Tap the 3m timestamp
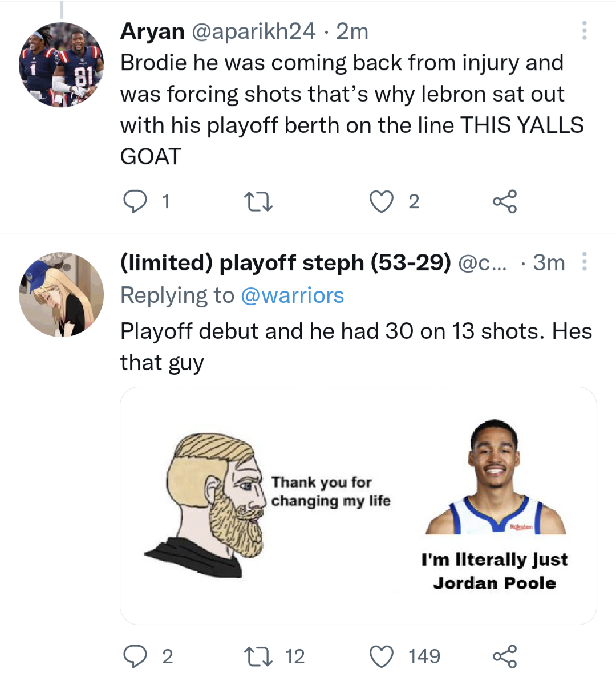This screenshot has height=685, width=616. pos(549,262)
